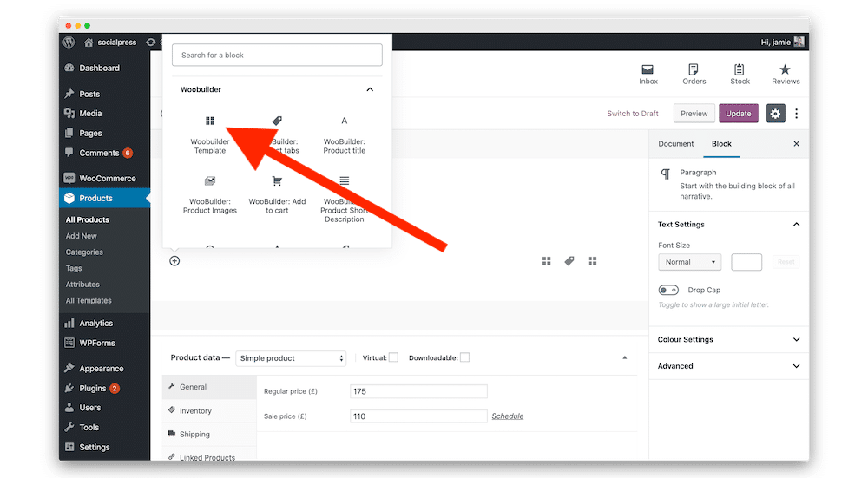Collapse the Product data panel arrow
Viewport: 868px width, 478px height.
pyautogui.click(x=624, y=358)
